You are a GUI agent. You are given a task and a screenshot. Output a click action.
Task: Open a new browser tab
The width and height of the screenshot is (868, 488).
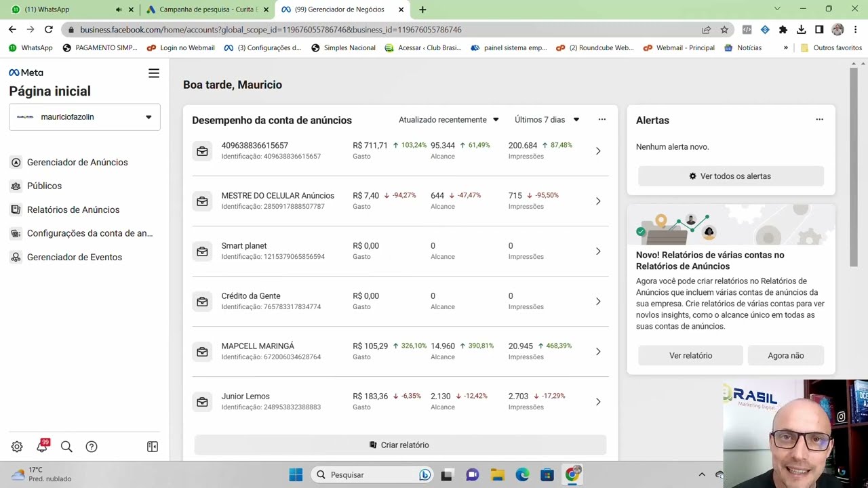coord(422,9)
